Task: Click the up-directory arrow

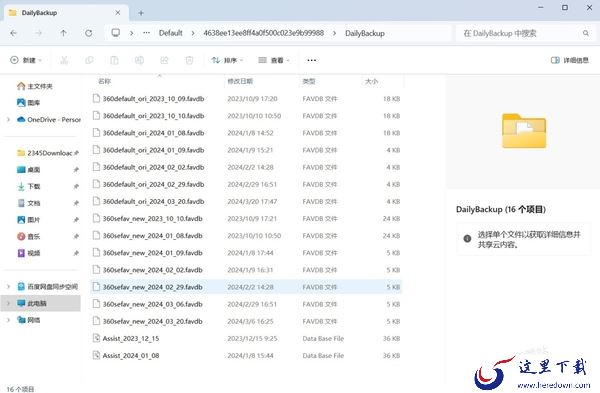Action: [64, 33]
